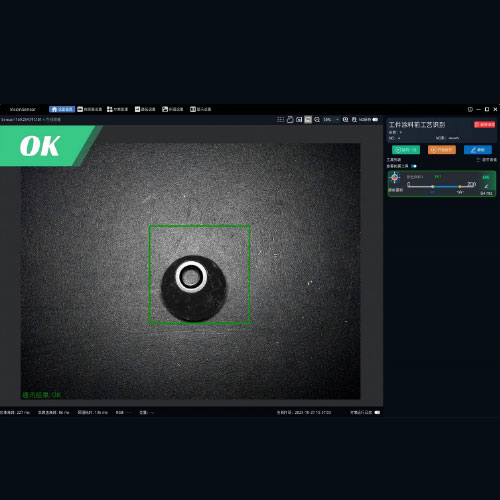Click the red button in solution header
The width and height of the screenshot is (500, 500).
point(484,124)
